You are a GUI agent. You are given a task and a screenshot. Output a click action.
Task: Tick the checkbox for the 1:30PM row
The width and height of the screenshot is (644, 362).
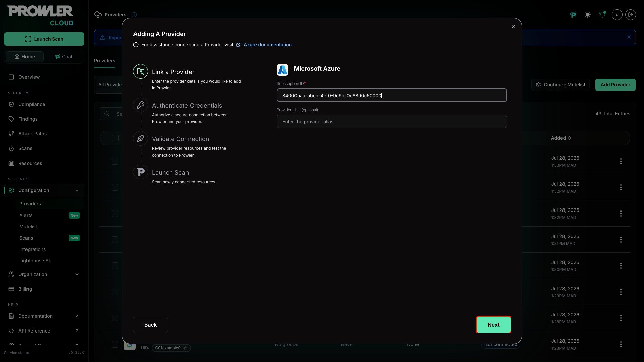click(115, 266)
